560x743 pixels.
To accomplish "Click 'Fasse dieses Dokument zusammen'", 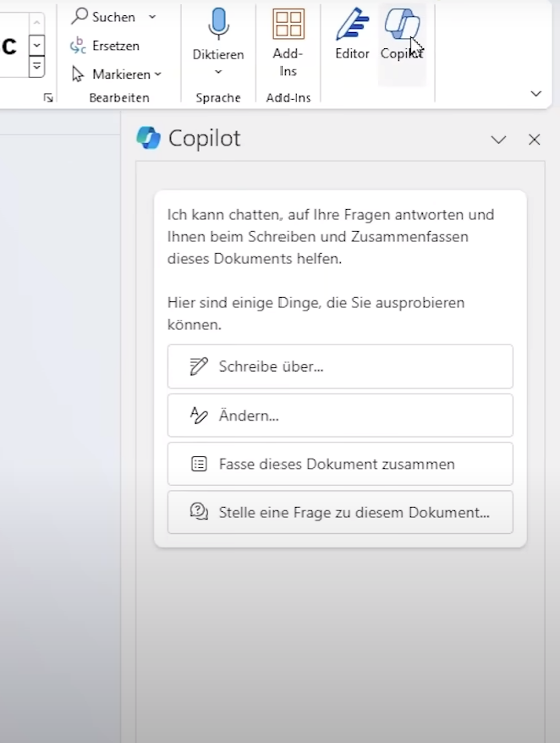I will [340, 464].
